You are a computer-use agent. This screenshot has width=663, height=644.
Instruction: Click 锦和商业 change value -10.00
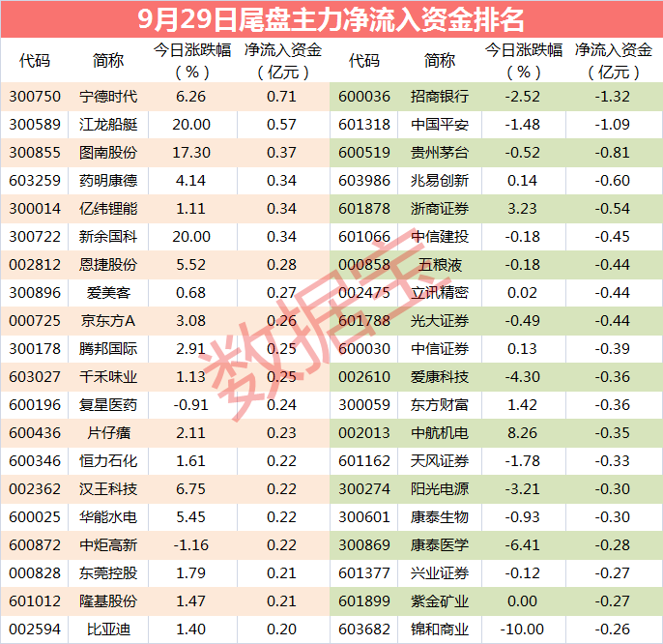pos(522,629)
